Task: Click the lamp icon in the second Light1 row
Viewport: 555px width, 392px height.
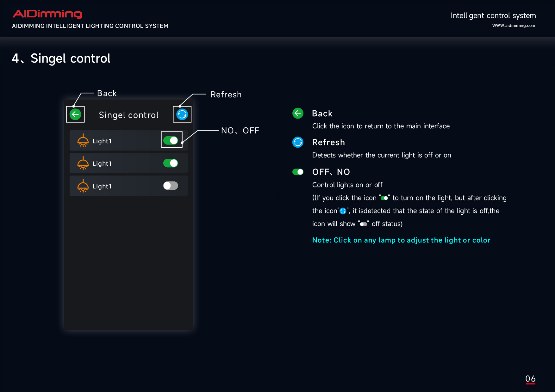Action: point(83,163)
